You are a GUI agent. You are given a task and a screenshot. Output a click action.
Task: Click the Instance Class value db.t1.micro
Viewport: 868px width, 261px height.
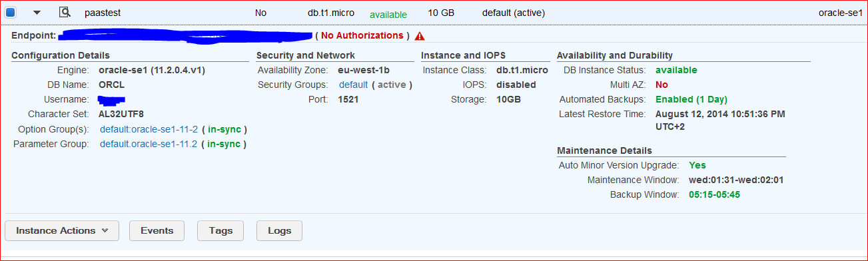[522, 70]
